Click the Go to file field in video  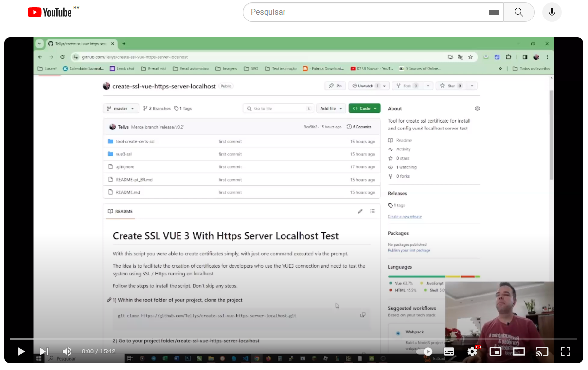tap(278, 109)
